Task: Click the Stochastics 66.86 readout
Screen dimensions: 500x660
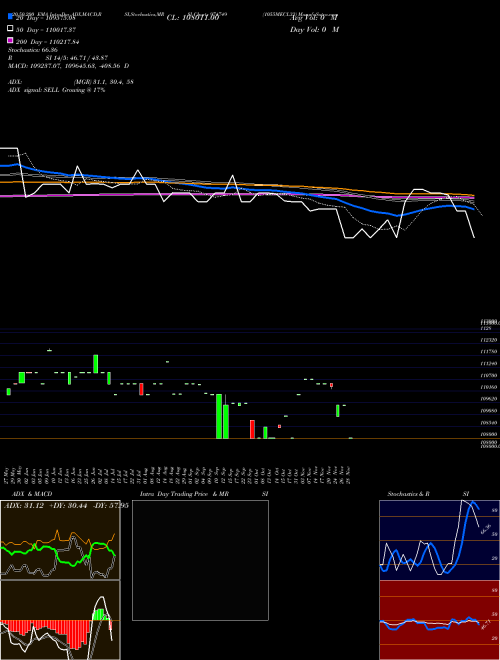Action: pyautogui.click(x=33, y=50)
